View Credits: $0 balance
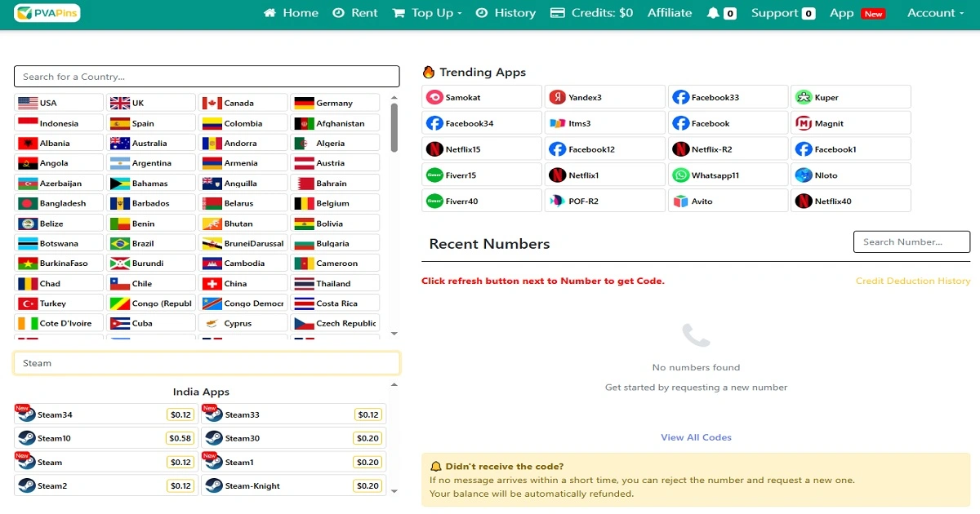Viewport: 980px width, 514px height. pos(592,13)
